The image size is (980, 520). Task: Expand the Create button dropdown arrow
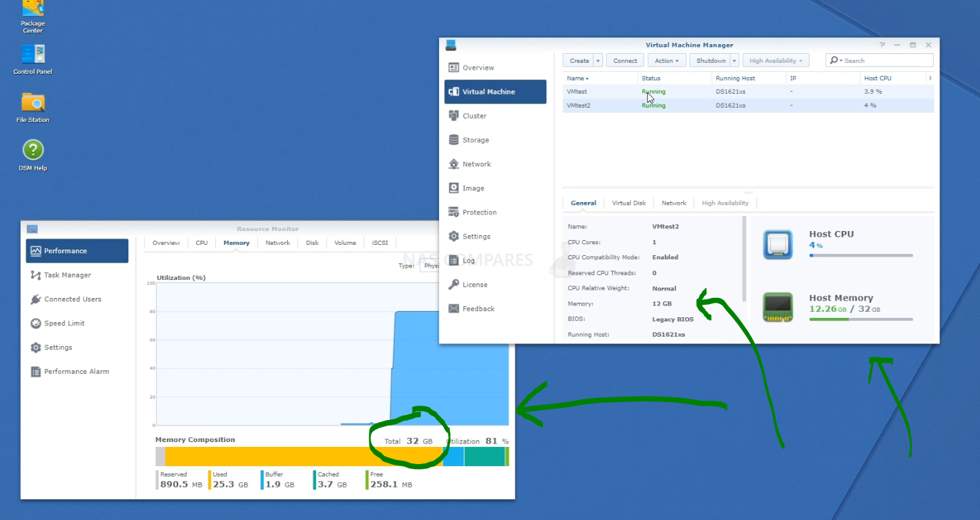(x=598, y=61)
